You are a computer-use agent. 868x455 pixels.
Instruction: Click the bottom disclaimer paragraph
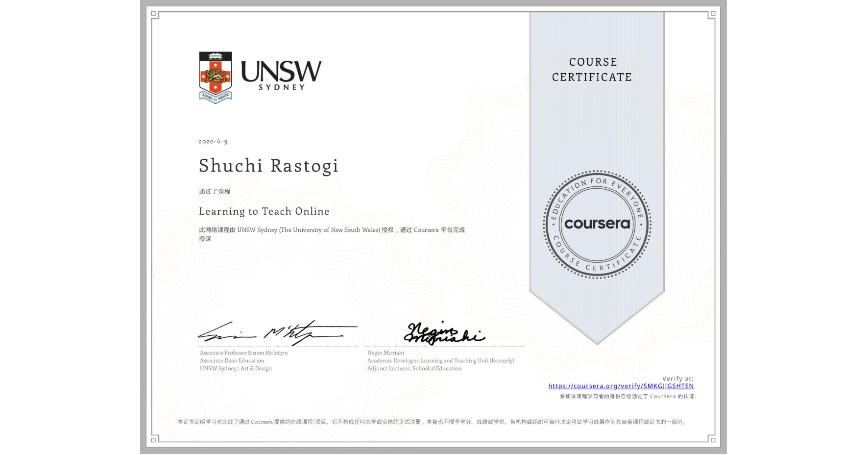tap(433, 422)
